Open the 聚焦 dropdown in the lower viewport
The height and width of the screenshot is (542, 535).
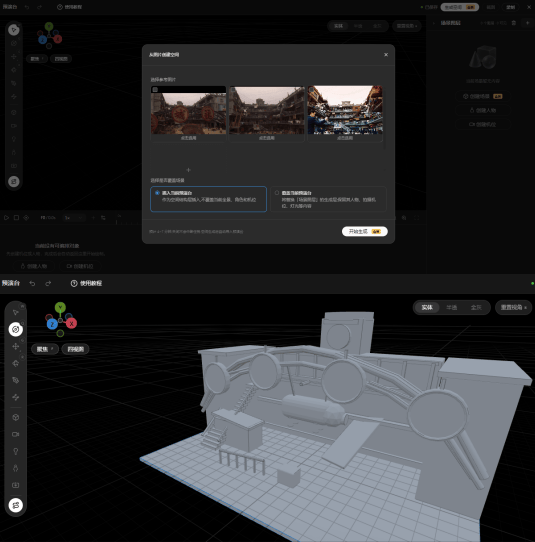coord(45,349)
